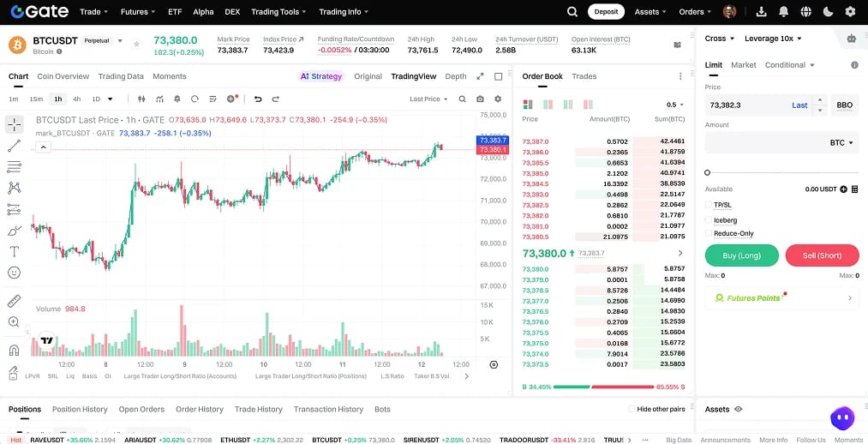This screenshot has height=444, width=868.
Task: Toggle the chart layout square icon
Action: (498, 76)
